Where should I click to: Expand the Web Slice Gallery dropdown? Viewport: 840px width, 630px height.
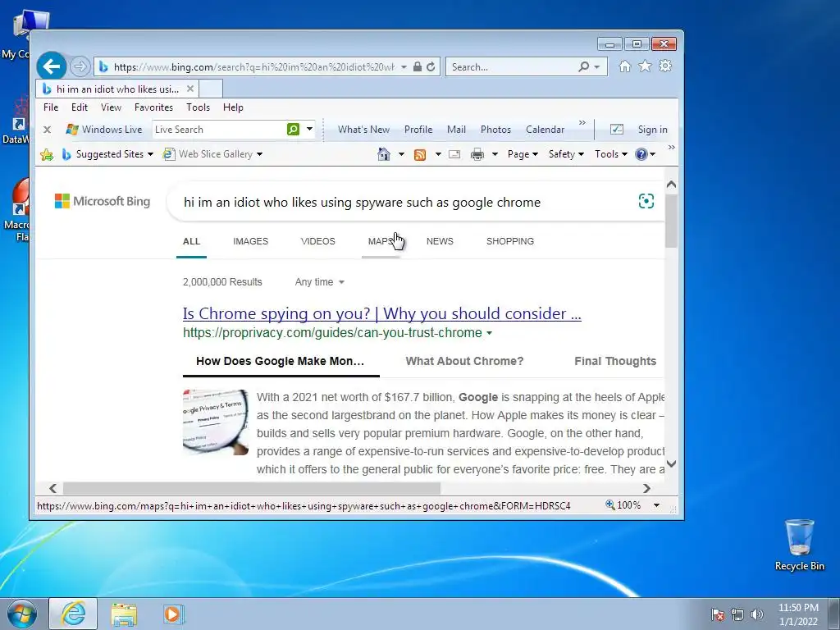tap(260, 154)
